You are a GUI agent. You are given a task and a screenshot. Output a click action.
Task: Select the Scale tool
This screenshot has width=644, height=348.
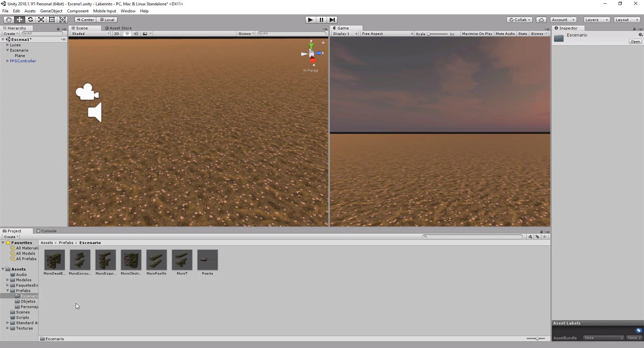tap(41, 20)
